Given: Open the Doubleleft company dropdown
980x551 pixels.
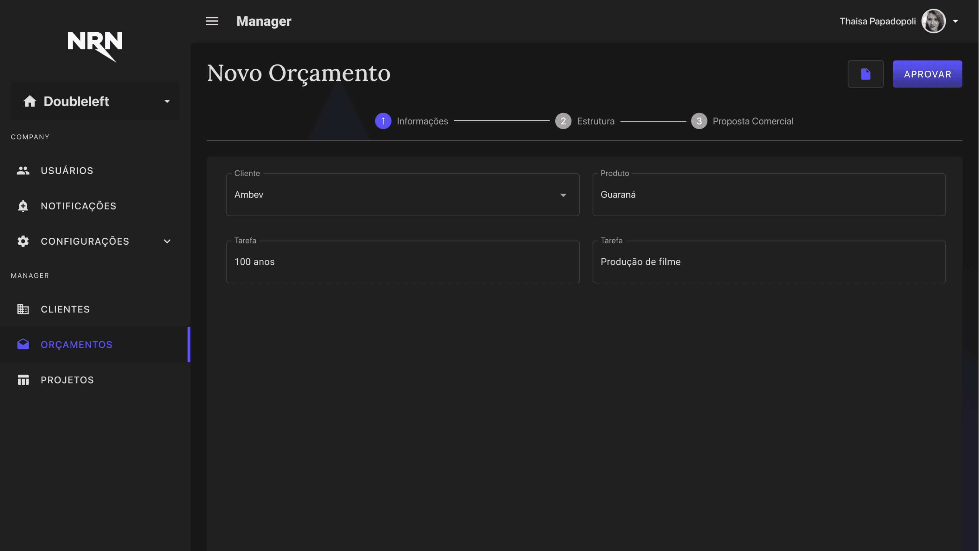Looking at the screenshot, I should 95,102.
